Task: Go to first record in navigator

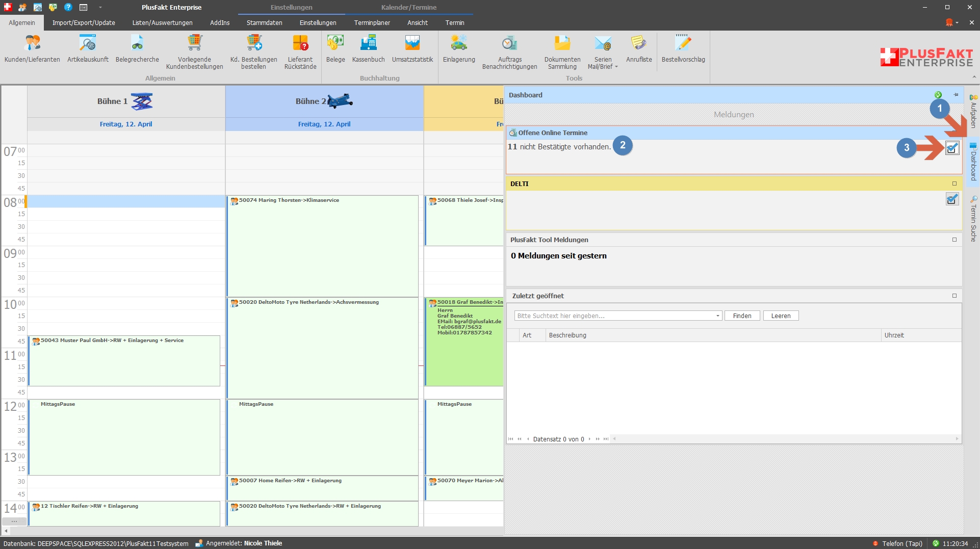Action: (511, 439)
